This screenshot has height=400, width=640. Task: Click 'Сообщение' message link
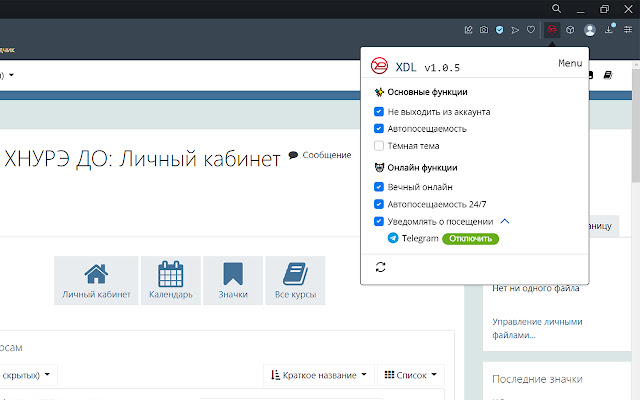[x=320, y=155]
